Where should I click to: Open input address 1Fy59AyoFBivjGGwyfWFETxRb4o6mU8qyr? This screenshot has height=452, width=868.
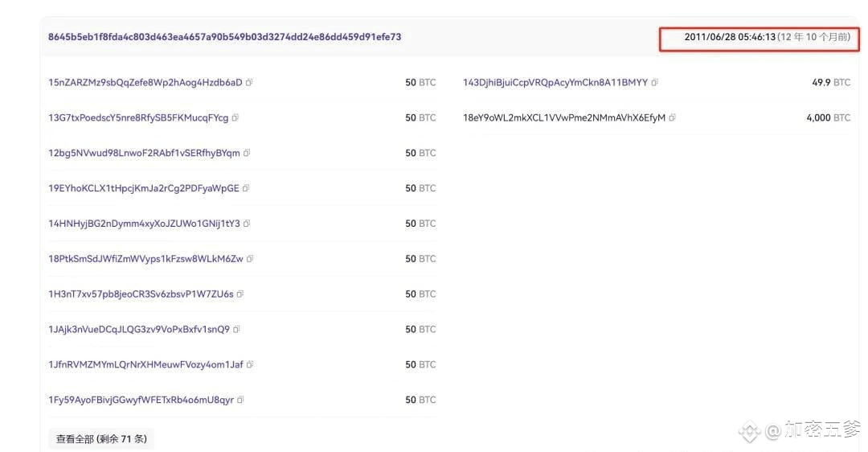pos(141,400)
